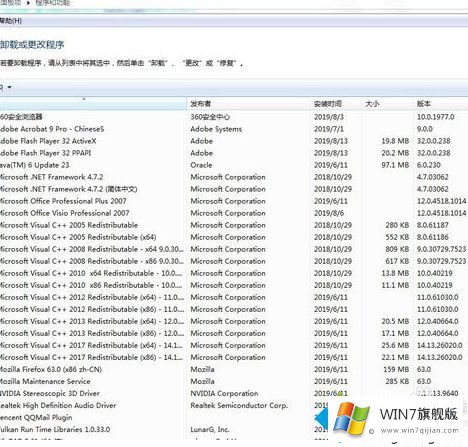Sort list by 发布者 column header

click(201, 104)
